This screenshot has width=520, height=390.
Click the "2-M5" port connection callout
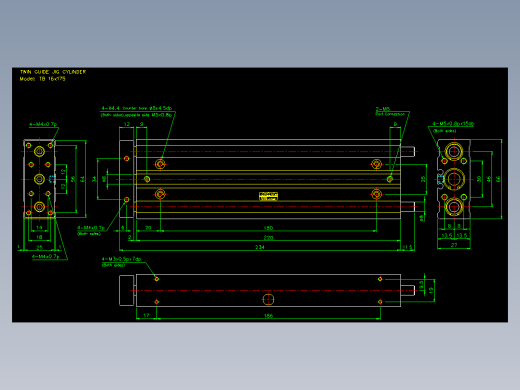click(x=383, y=109)
